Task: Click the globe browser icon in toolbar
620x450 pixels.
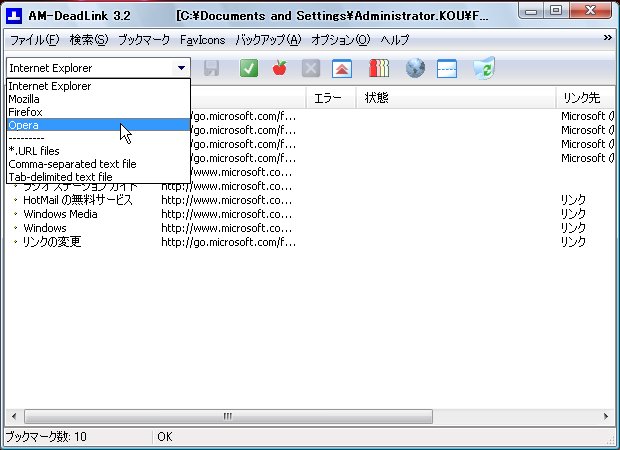Action: pyautogui.click(x=415, y=68)
